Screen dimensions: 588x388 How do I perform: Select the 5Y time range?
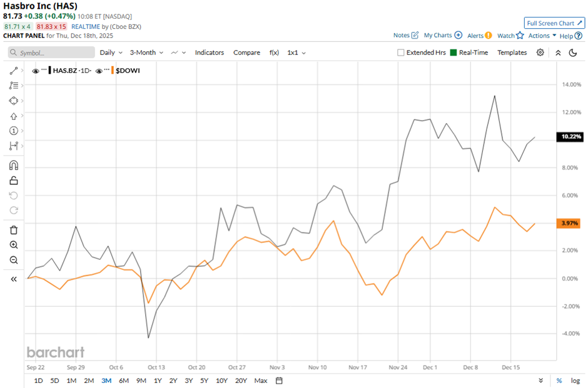point(204,381)
